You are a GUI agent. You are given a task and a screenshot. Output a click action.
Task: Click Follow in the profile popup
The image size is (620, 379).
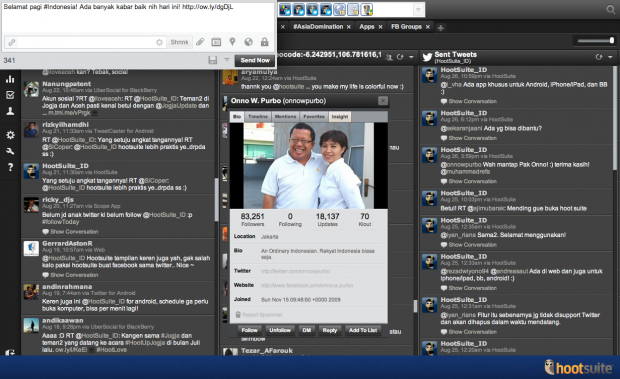(250, 330)
